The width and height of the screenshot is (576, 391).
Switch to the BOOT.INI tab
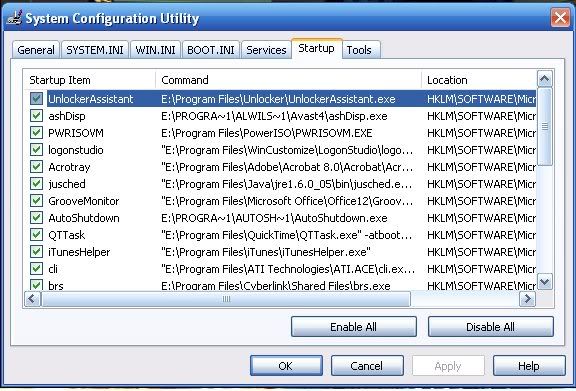point(211,50)
